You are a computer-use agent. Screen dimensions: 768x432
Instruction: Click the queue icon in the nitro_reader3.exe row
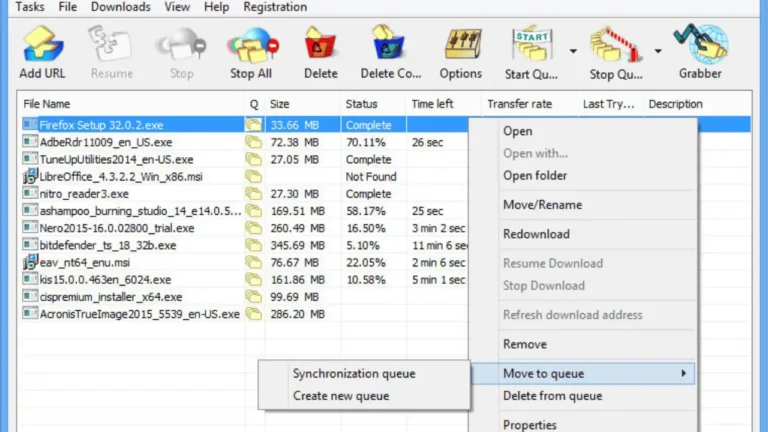coord(254,193)
